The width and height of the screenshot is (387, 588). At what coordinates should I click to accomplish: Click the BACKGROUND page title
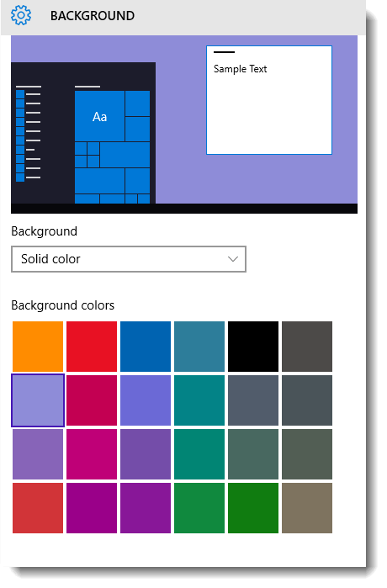tap(93, 16)
